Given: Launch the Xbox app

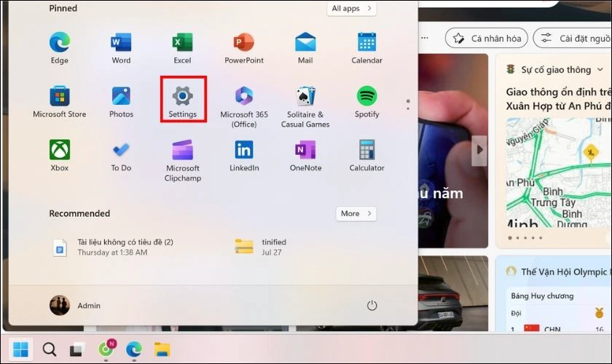Looking at the screenshot, I should pyautogui.click(x=59, y=155).
